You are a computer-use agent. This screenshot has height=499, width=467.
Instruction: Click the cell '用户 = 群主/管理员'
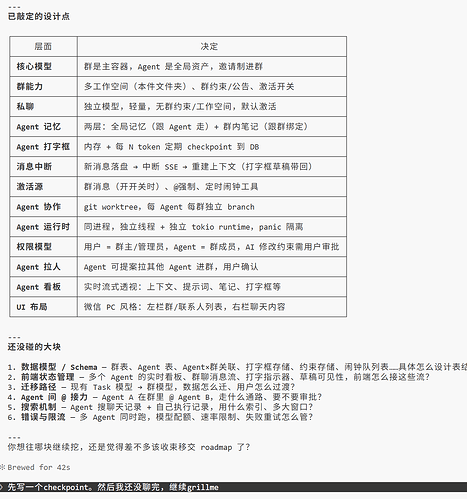coord(212,247)
